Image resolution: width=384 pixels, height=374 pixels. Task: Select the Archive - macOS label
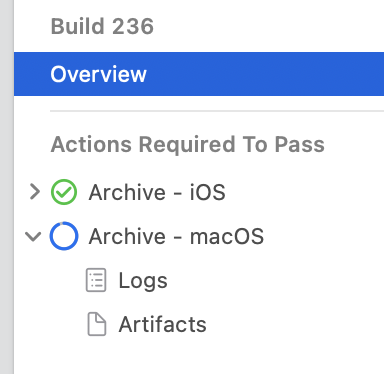click(x=176, y=236)
